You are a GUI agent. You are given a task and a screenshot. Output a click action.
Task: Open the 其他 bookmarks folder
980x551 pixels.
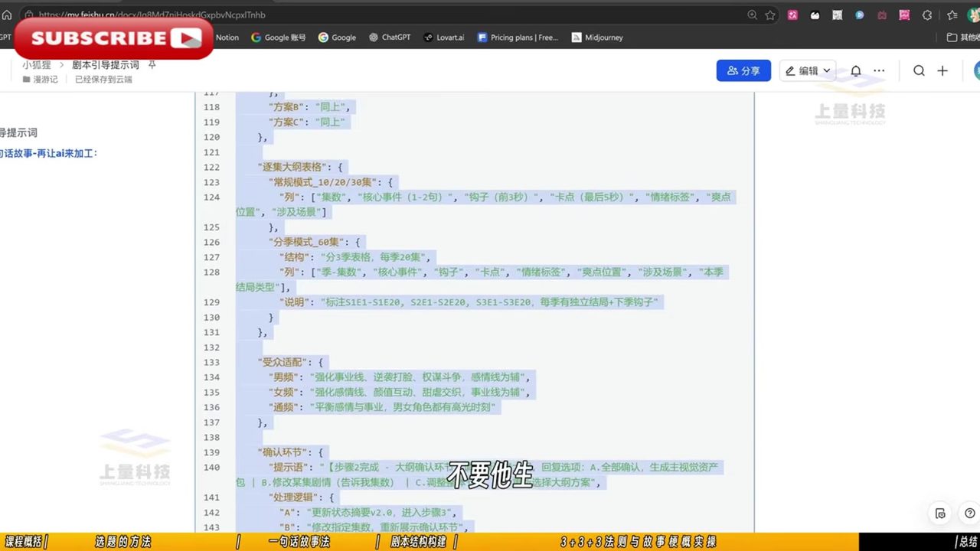963,37
